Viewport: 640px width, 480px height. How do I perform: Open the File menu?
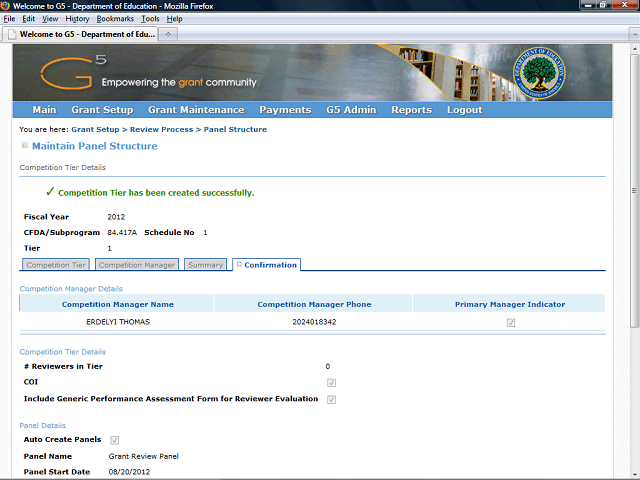click(9, 19)
